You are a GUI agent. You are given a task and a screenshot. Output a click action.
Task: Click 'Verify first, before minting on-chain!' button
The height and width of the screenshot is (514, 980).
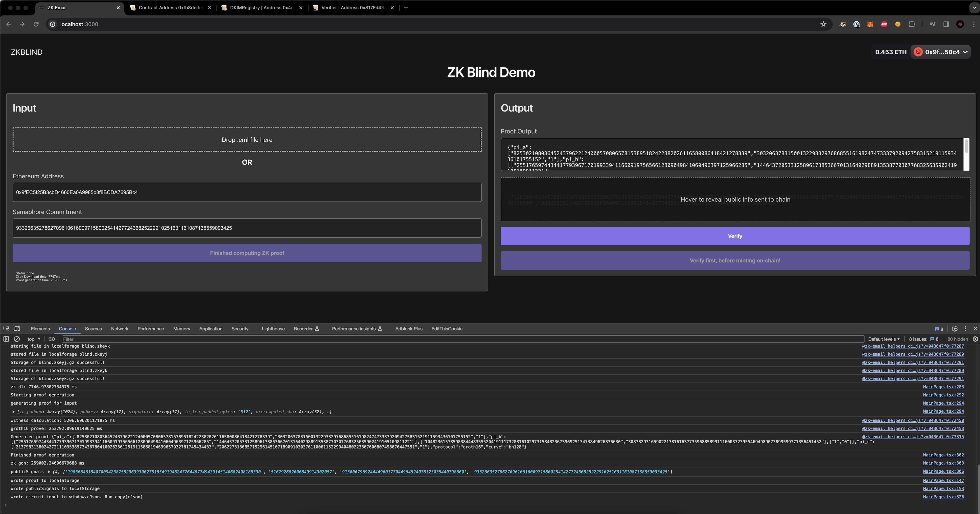(735, 261)
